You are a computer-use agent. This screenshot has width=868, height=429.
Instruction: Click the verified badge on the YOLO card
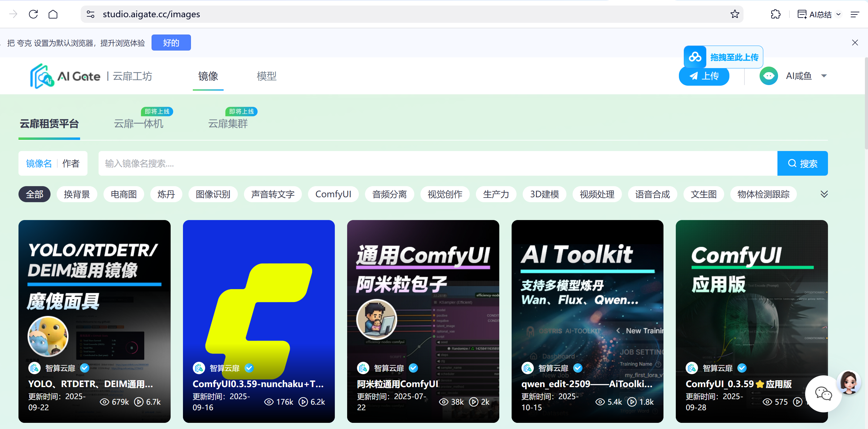[x=85, y=368]
